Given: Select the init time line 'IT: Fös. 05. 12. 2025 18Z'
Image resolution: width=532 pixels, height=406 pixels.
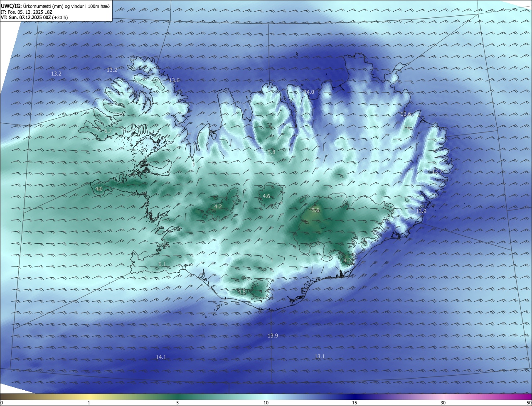Looking at the screenshot, I should pyautogui.click(x=26, y=12).
